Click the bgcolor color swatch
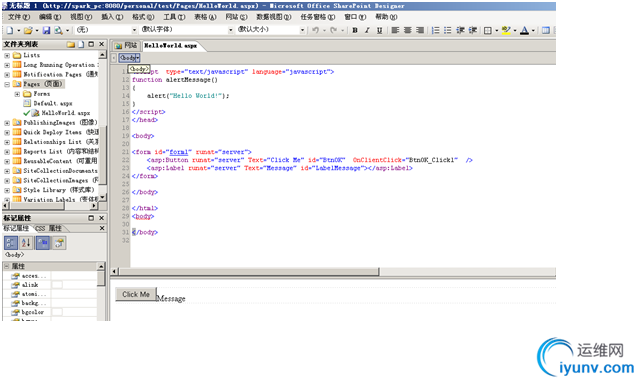640x384 pixels. [57, 312]
